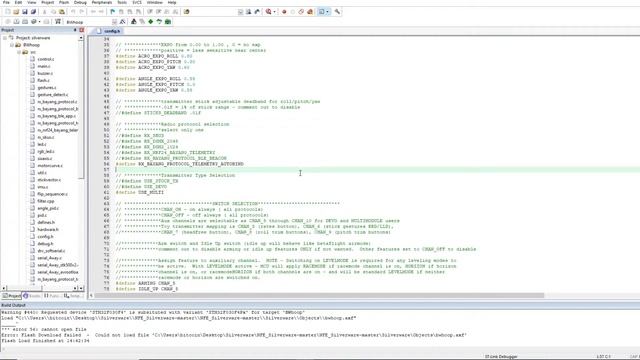
Task: Insert or remove breakpoint red dot icon
Action: [284, 12]
